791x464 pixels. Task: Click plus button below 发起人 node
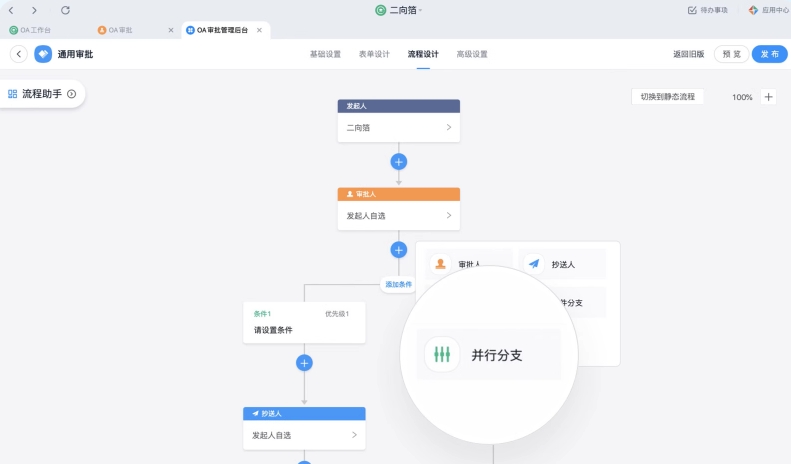pos(398,161)
